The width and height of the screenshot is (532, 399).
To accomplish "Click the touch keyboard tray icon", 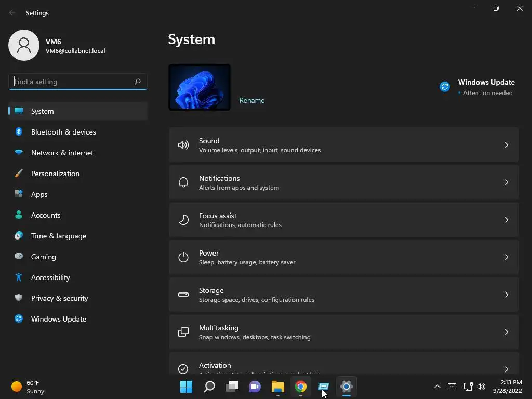I will pyautogui.click(x=452, y=387).
